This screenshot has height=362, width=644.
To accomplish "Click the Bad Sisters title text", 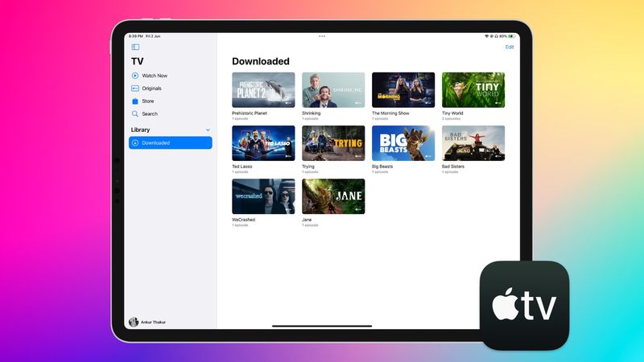I will 453,167.
